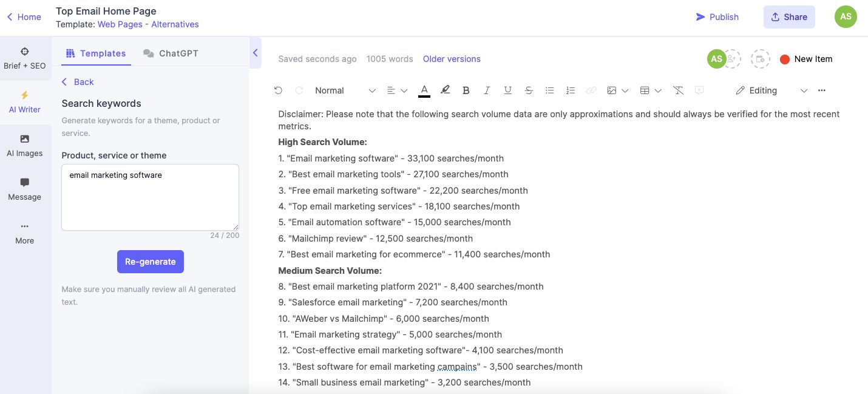Viewport: 868px width, 394px height.
Task: Open Brief + SEO in the sidebar
Action: 25,58
